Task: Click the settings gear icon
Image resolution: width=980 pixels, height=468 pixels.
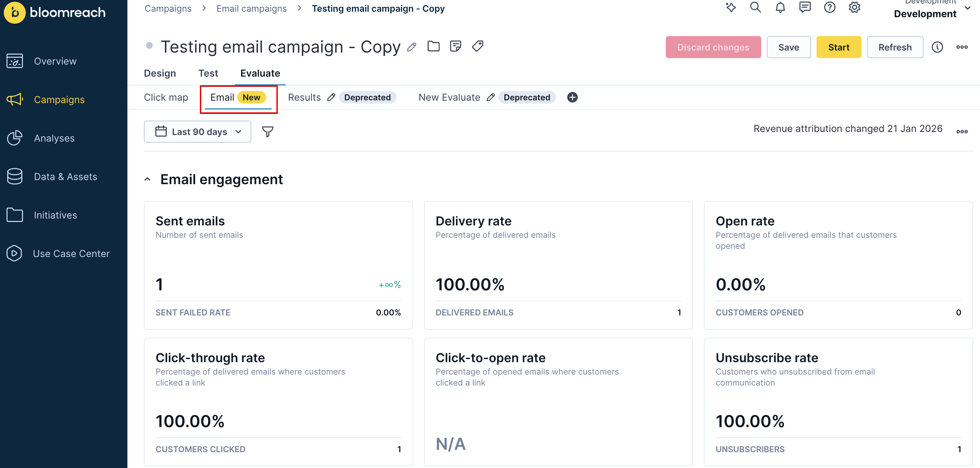Action: point(854,8)
